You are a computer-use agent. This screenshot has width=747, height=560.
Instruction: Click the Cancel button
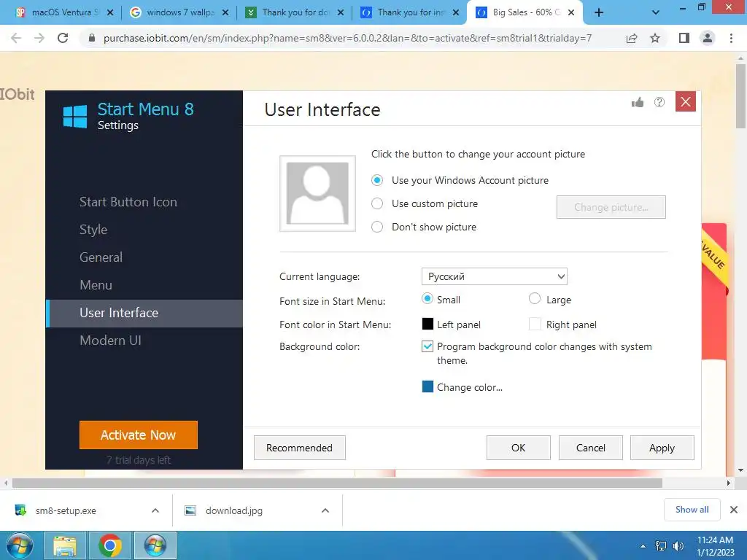590,448
